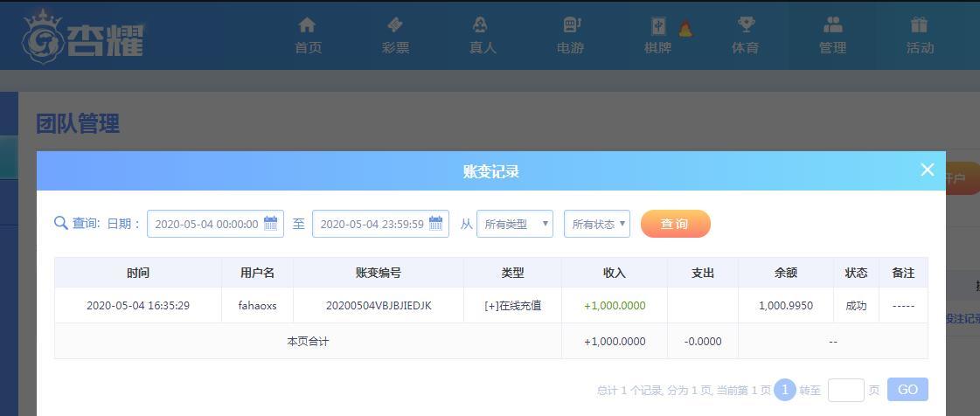Image resolution: width=980 pixels, height=416 pixels.
Task: Select page 1 in pagination
Action: click(784, 390)
